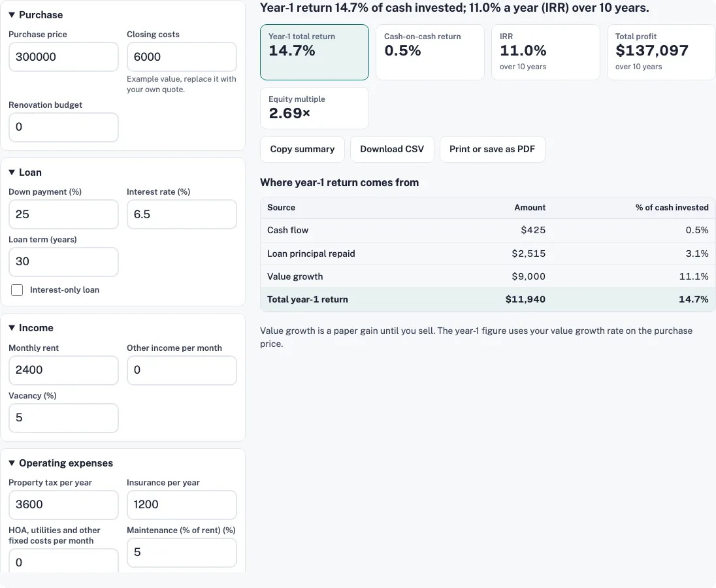The width and height of the screenshot is (716, 588).
Task: Edit the Vacancy percent field
Action: 63,417
